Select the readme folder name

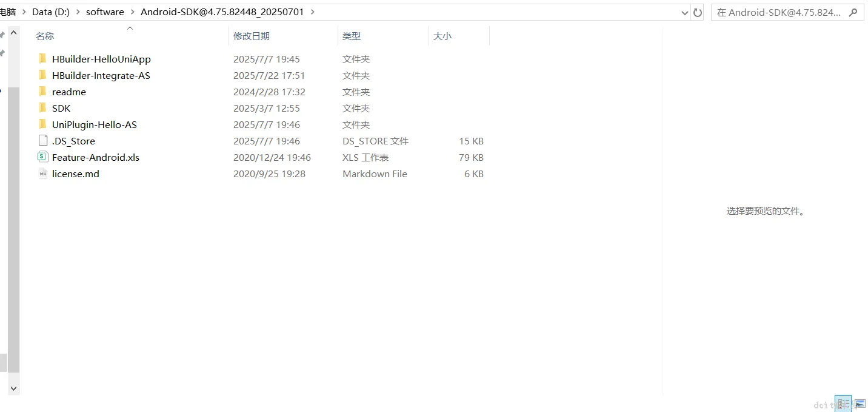pyautogui.click(x=69, y=92)
